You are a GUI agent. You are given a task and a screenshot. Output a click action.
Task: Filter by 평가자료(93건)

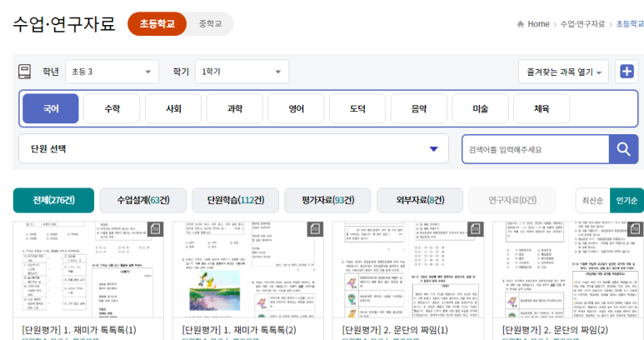(x=327, y=200)
